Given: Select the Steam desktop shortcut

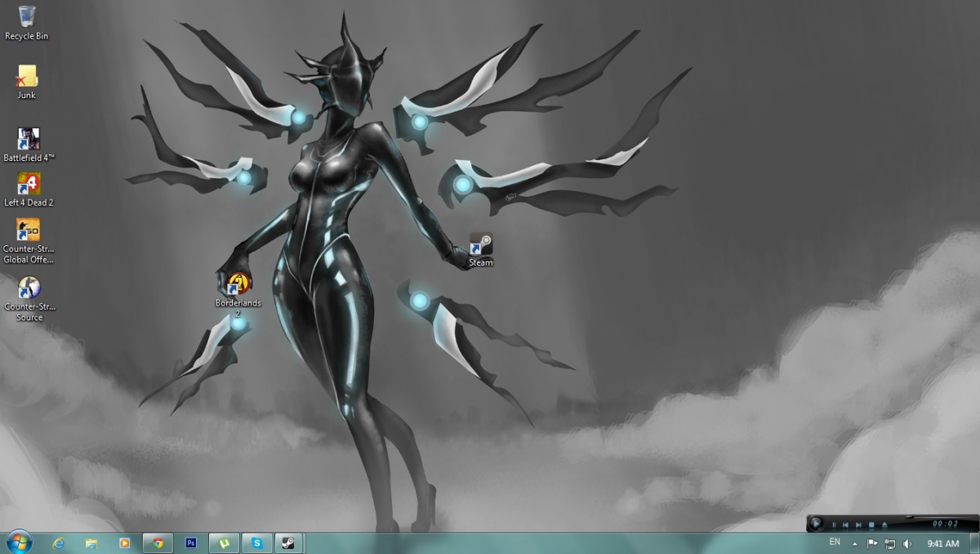Looking at the screenshot, I should coord(481,250).
